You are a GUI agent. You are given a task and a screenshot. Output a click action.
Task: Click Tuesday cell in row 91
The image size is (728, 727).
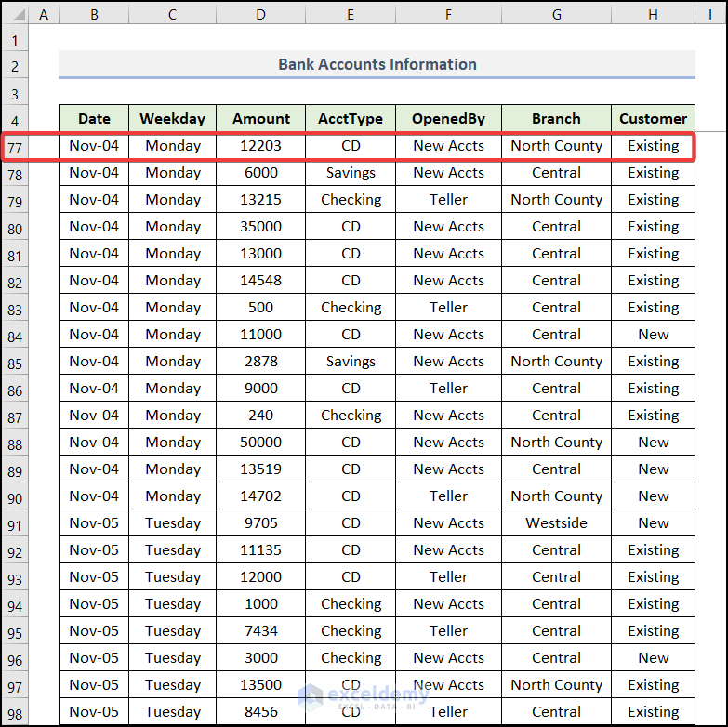pyautogui.click(x=173, y=522)
